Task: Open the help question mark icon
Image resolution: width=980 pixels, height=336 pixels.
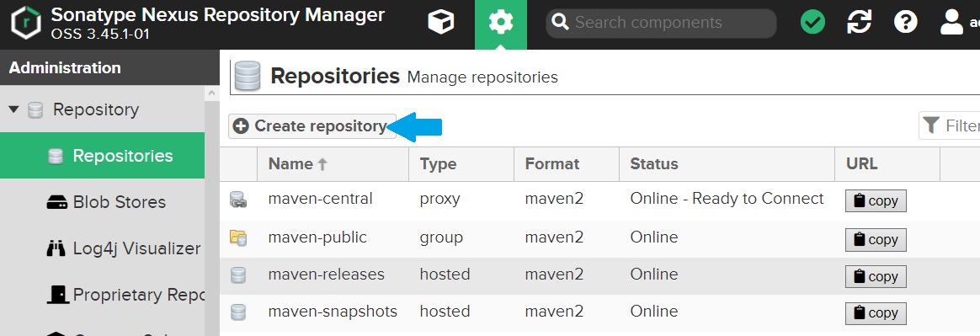Action: tap(905, 23)
